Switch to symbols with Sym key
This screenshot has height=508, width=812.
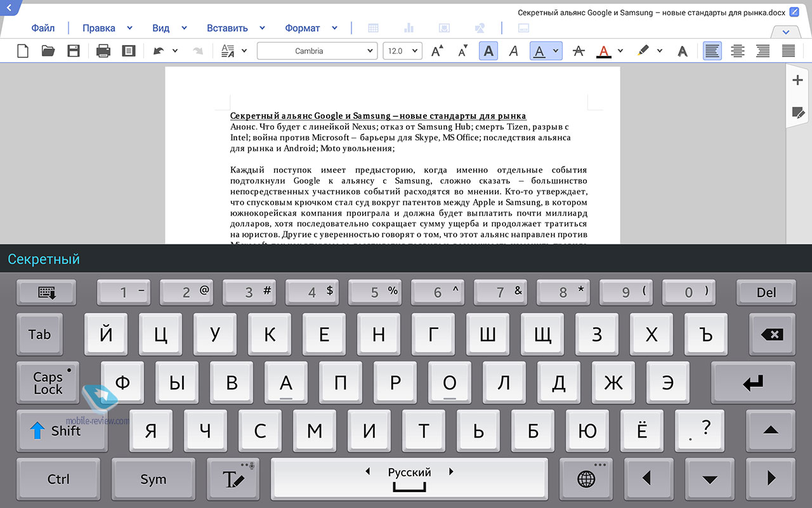pos(154,479)
